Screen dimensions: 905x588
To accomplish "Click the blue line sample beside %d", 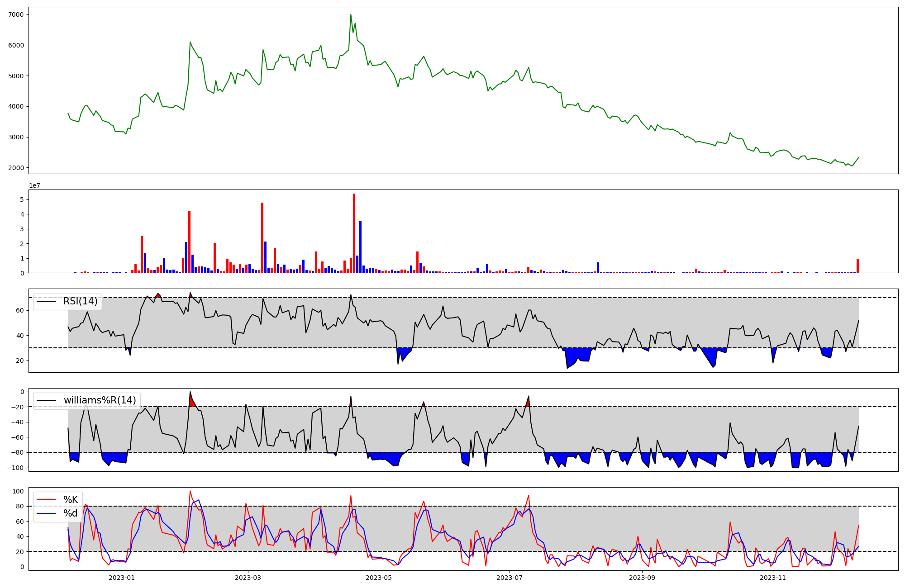I will coord(46,513).
